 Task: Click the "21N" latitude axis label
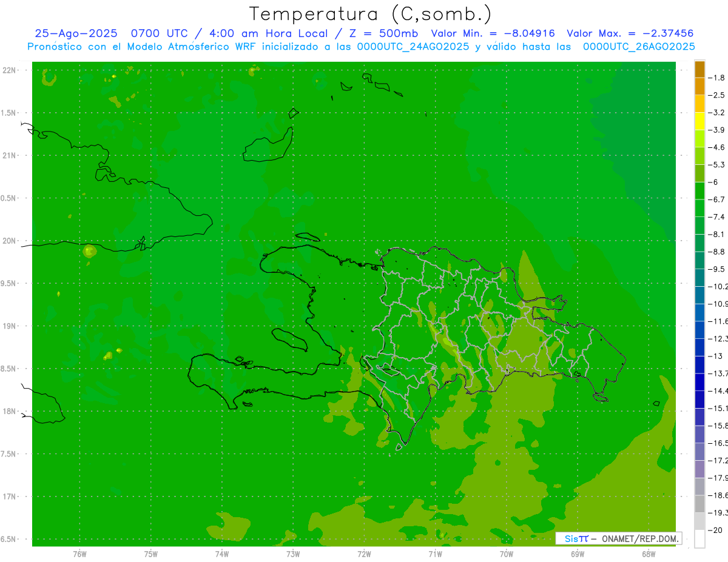[x=8, y=155]
